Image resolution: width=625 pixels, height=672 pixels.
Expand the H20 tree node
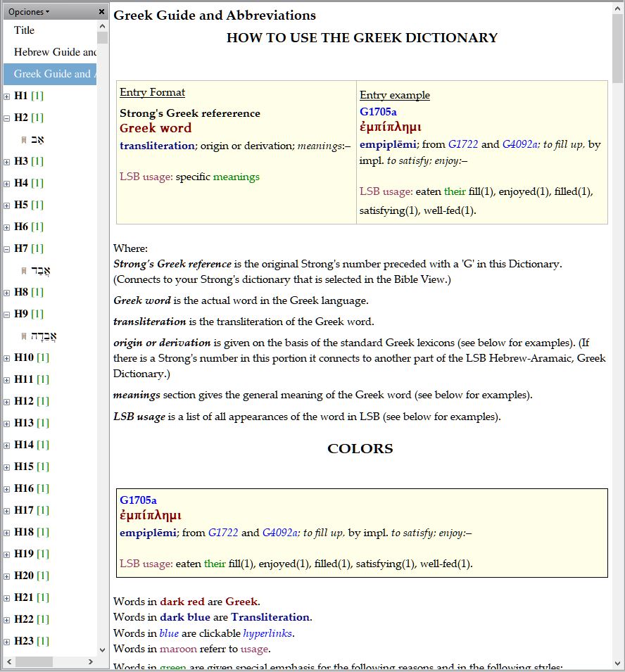[x=7, y=576]
